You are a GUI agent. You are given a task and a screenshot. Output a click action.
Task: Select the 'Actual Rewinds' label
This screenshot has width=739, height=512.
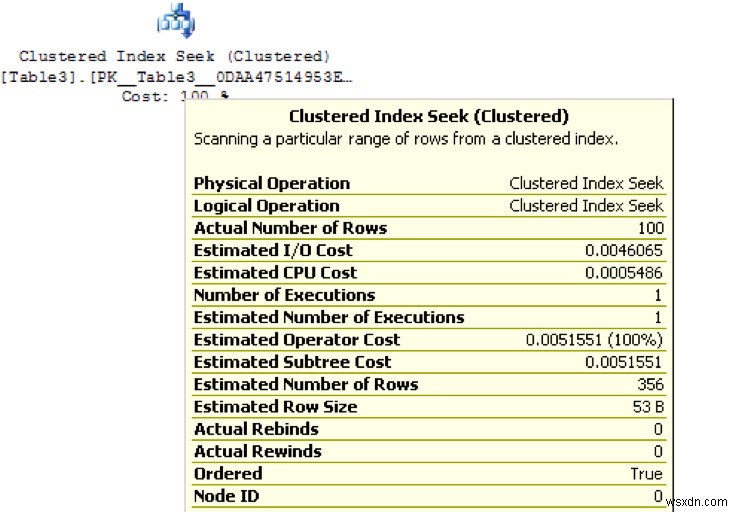(x=257, y=451)
